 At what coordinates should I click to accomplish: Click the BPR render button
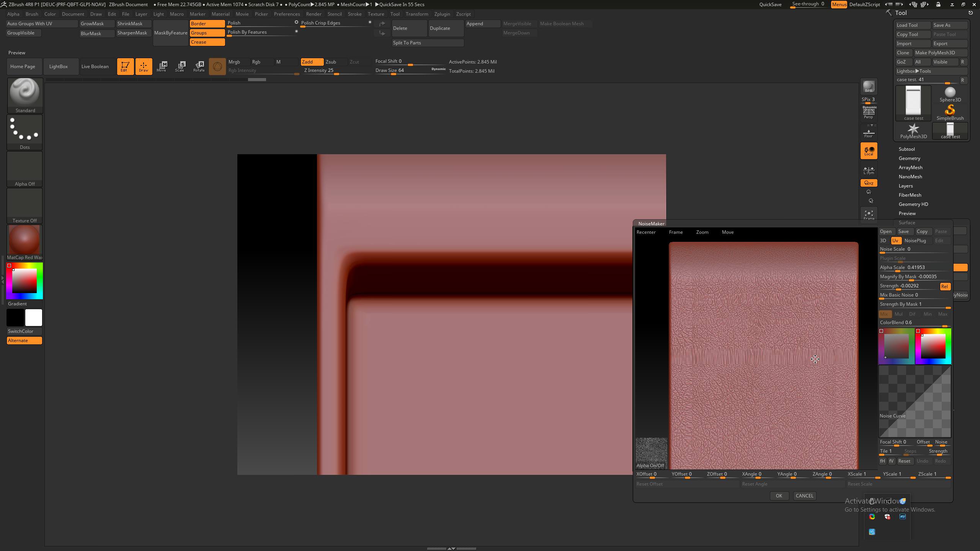(x=869, y=87)
